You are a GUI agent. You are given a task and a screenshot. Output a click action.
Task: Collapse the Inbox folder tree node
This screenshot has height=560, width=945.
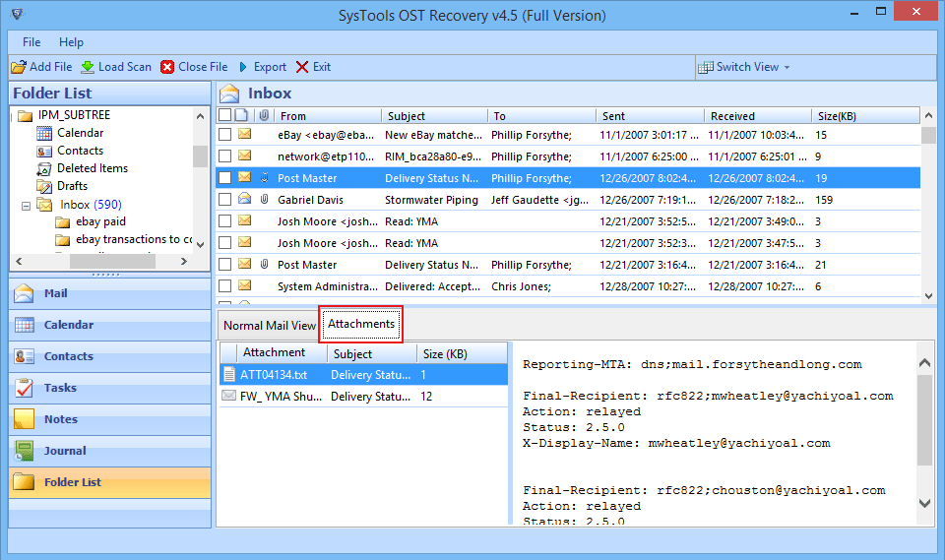click(x=27, y=205)
